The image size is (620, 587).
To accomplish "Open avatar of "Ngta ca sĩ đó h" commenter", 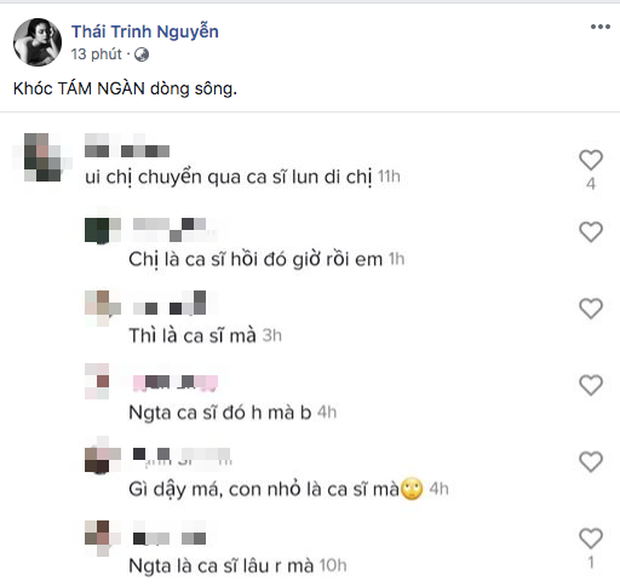I will [x=100, y=383].
